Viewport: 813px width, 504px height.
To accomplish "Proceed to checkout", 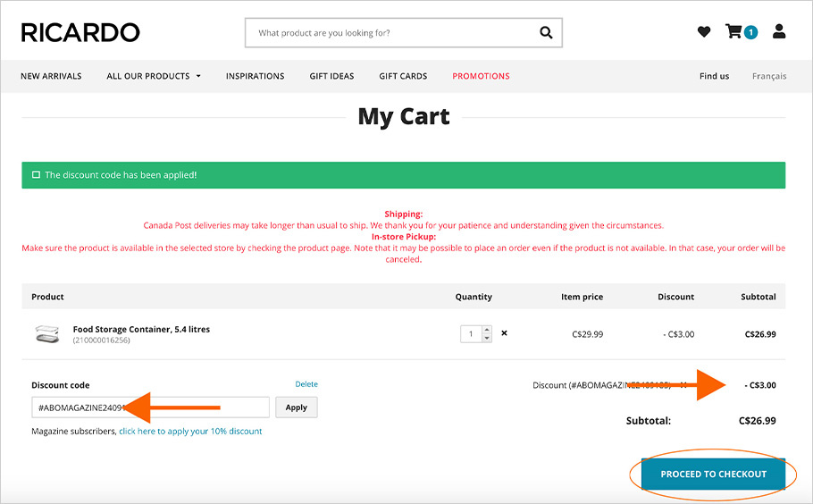I will pyautogui.click(x=714, y=474).
